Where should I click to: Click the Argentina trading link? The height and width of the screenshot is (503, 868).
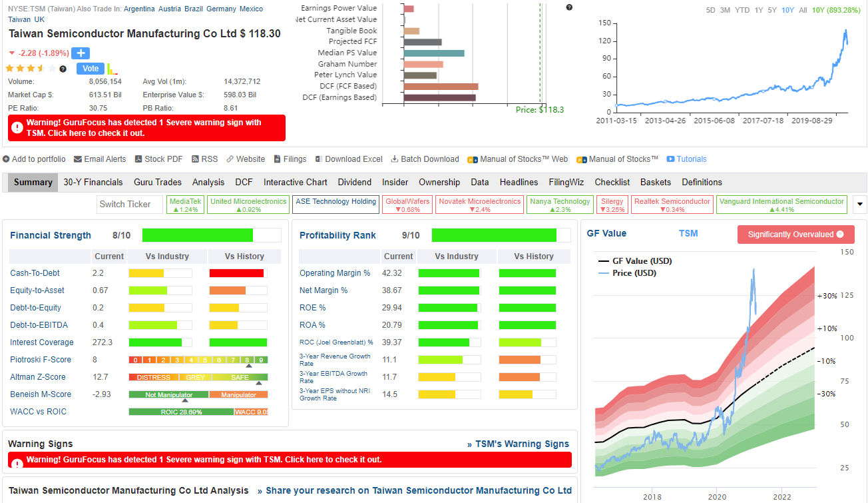(x=139, y=9)
